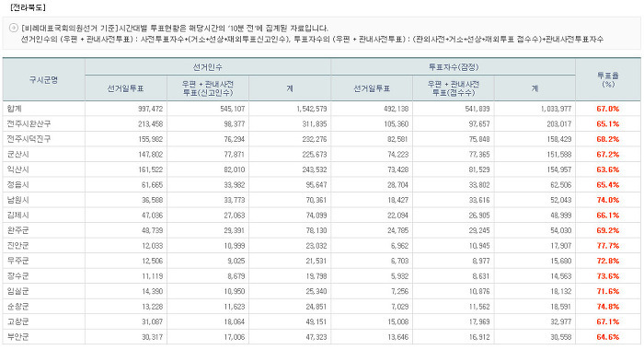Select the 임실군 row label
This screenshot has height=350, width=644.
pos(18,291)
